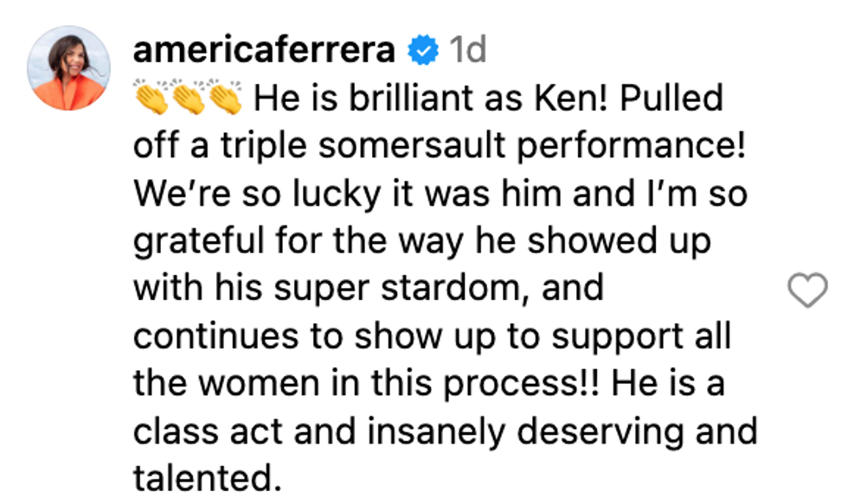Open the americaferrera username link
The image size is (848, 504).
click(264, 52)
